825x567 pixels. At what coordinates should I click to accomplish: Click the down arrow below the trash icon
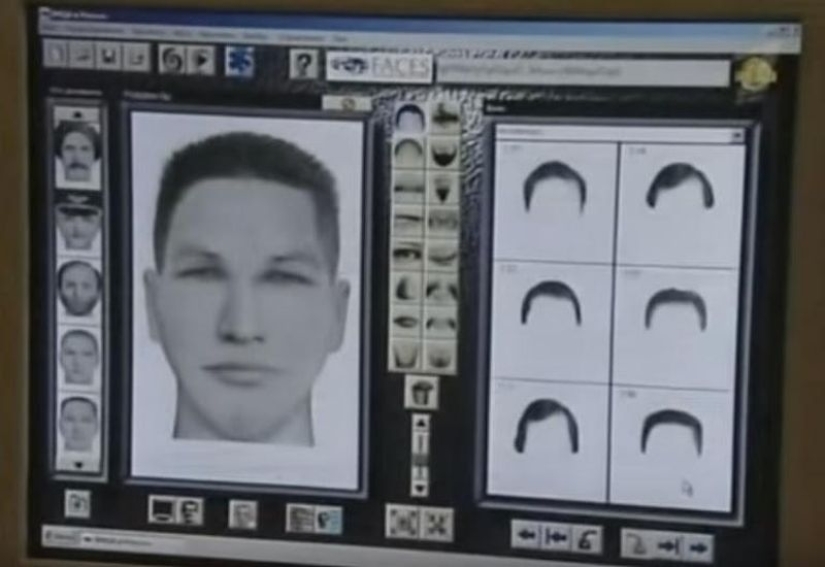tap(421, 486)
